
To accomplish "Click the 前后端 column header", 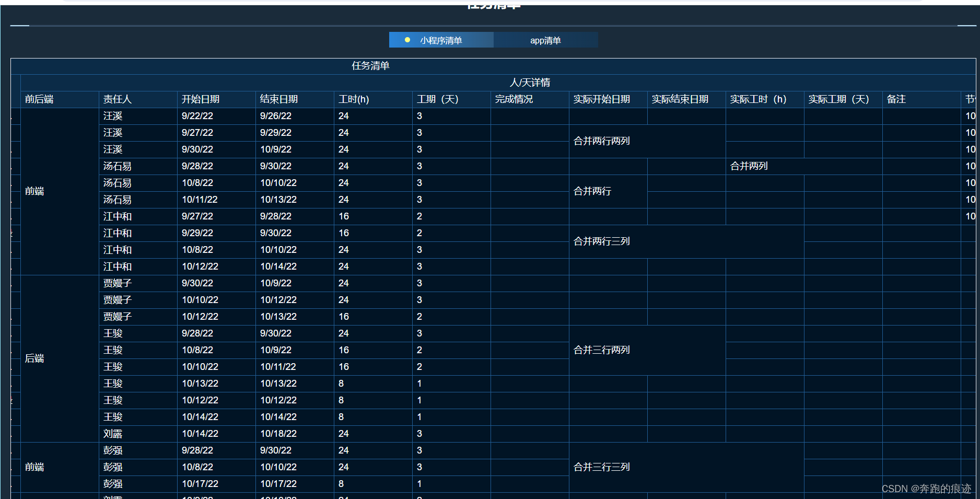I will (x=39, y=99).
